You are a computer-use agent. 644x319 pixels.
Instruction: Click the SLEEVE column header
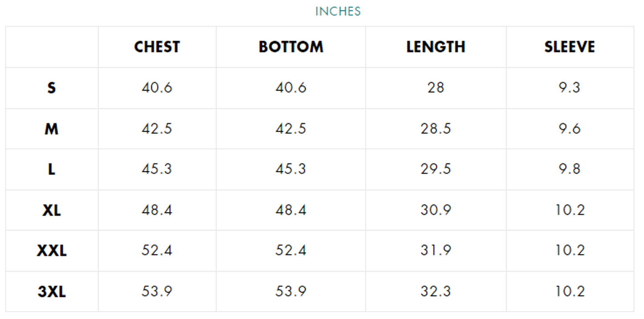pyautogui.click(x=569, y=47)
